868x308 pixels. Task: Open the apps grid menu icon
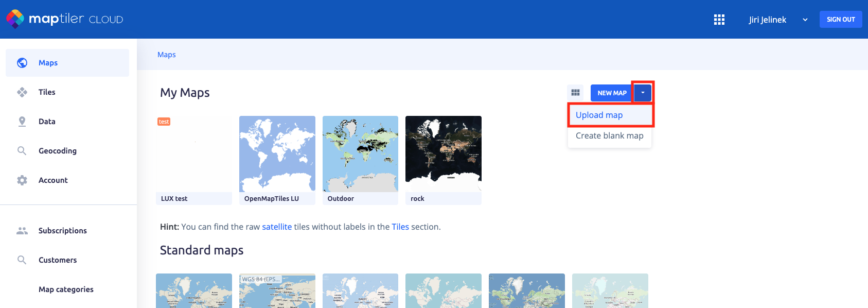click(x=719, y=20)
